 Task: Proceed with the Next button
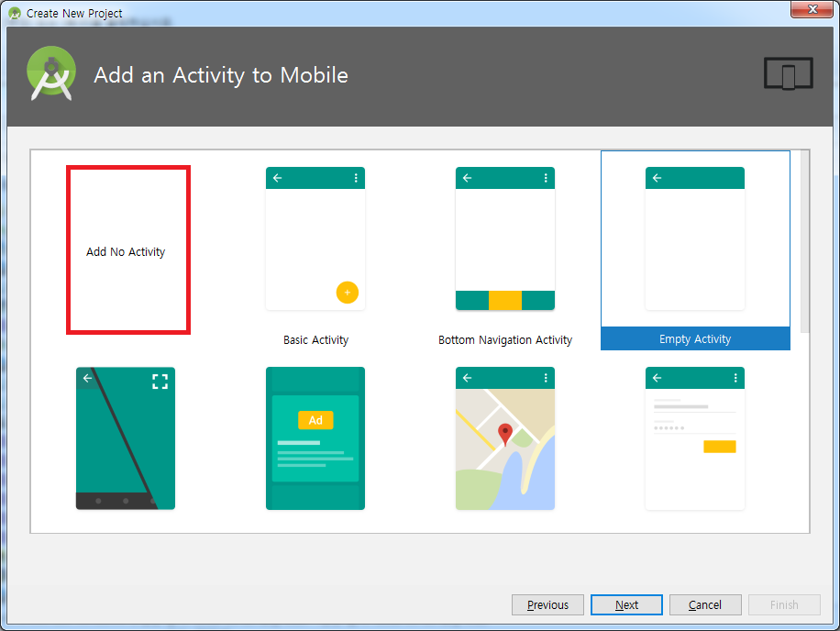click(626, 604)
